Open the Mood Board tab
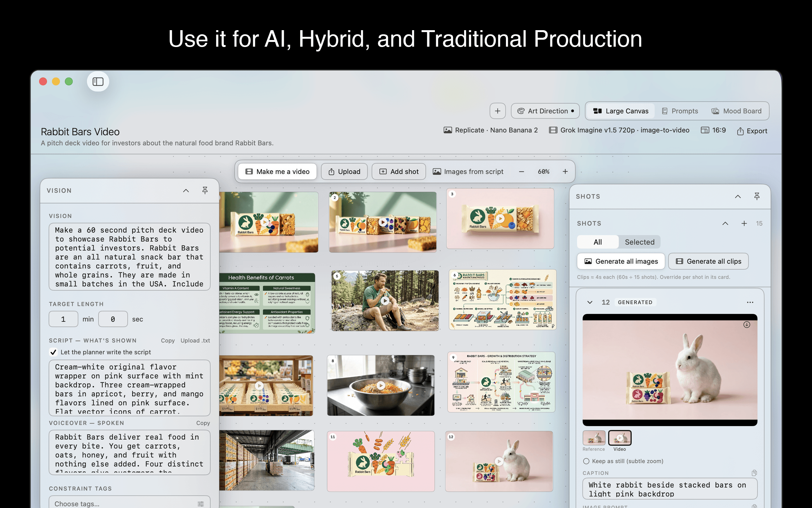Viewport: 812px width, 508px height. click(736, 111)
